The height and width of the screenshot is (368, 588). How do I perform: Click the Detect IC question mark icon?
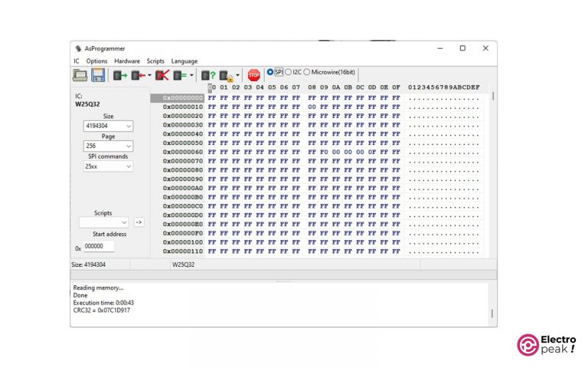coord(208,75)
